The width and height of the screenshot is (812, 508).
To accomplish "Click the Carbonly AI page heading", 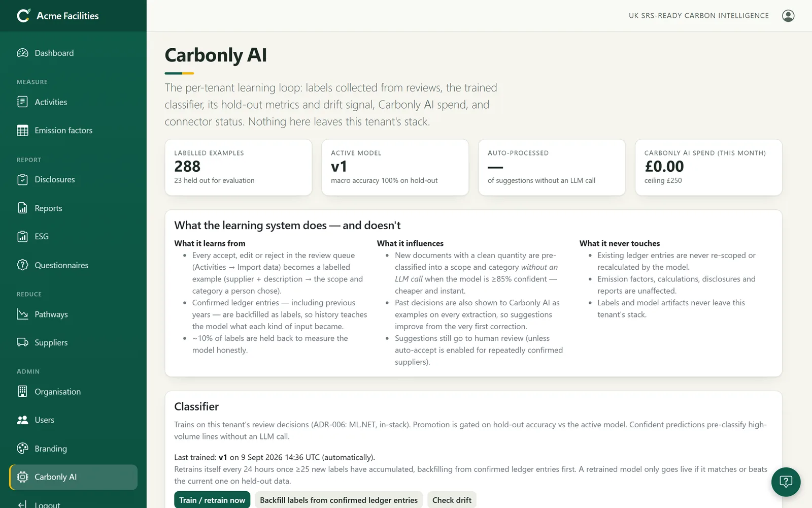I will (x=216, y=55).
